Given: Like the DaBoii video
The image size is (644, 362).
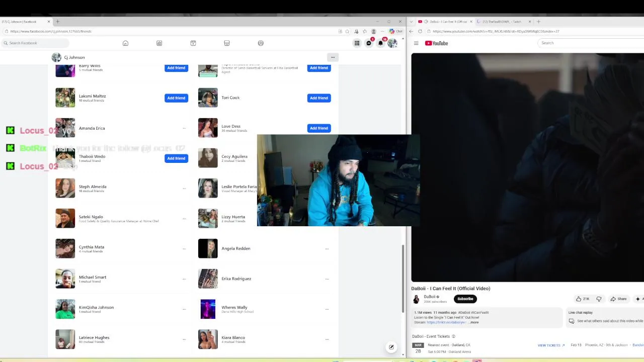Looking at the screenshot, I should 583,299.
